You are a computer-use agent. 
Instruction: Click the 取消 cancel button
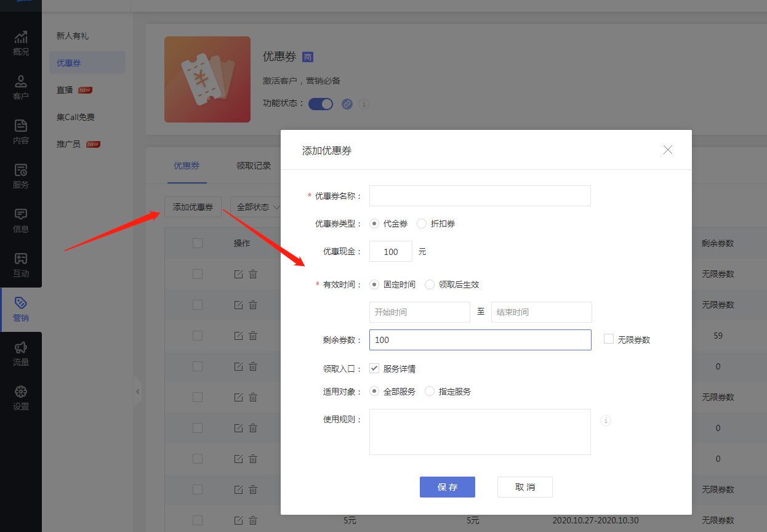tap(525, 487)
